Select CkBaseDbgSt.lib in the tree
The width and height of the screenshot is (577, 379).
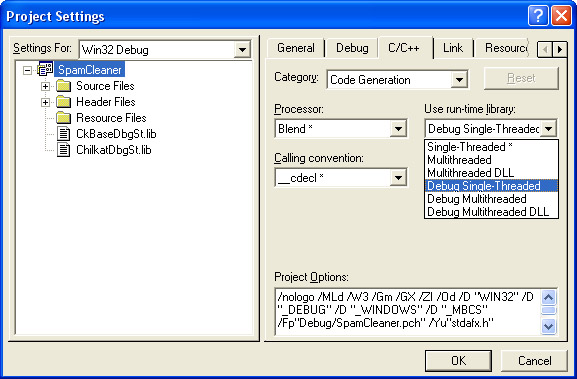tap(116, 134)
